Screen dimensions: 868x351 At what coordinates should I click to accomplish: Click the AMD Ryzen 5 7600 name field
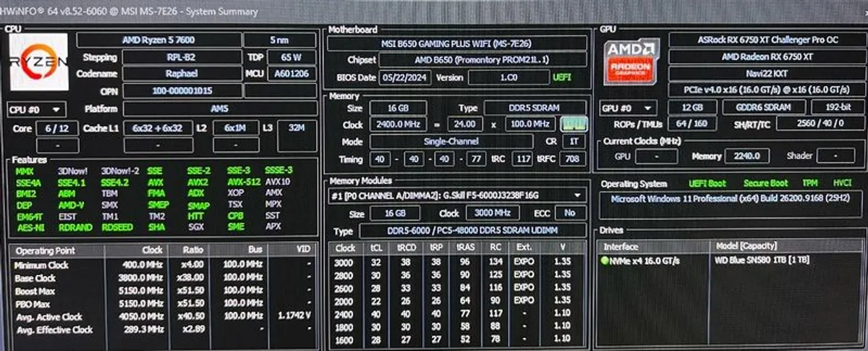(x=158, y=40)
